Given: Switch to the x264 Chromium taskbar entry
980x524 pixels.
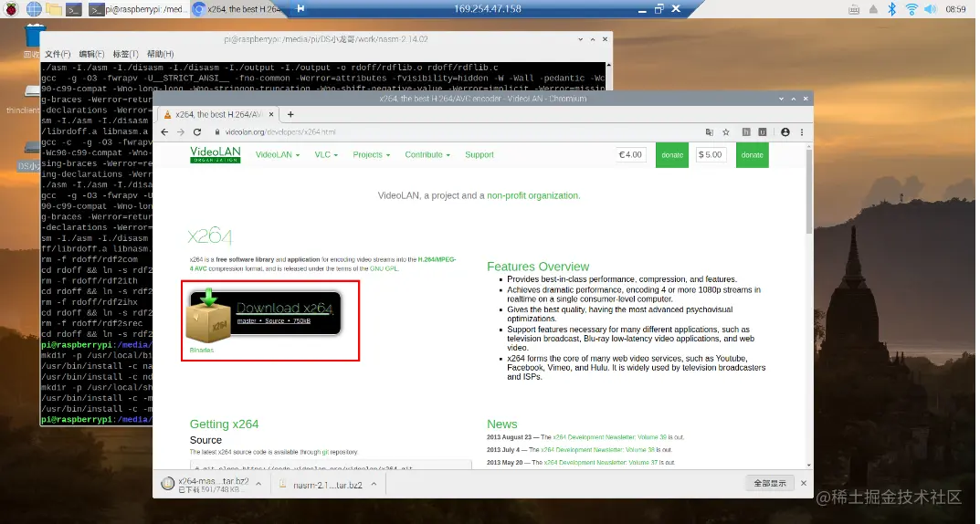Looking at the screenshot, I should (x=240, y=9).
